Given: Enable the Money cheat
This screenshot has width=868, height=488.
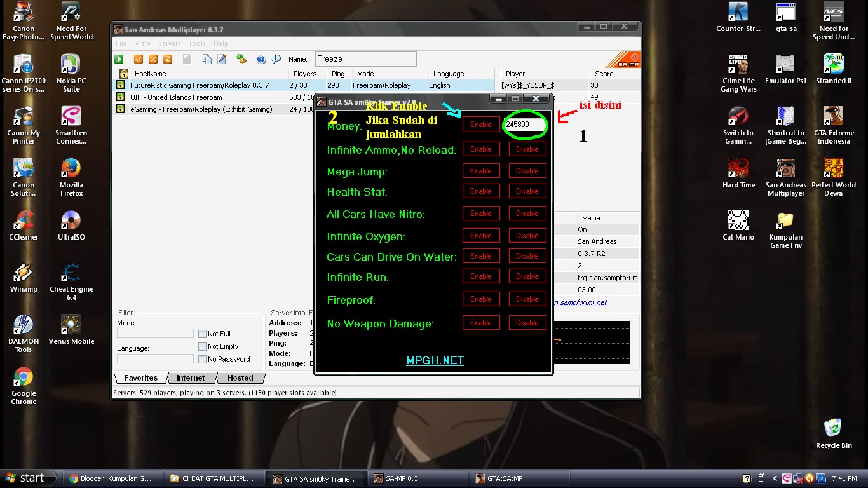Looking at the screenshot, I should (x=481, y=125).
